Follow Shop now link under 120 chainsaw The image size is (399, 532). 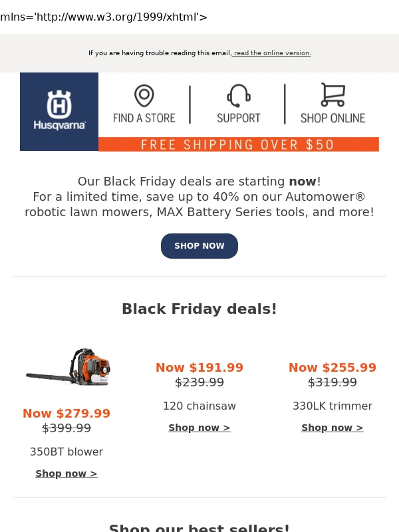tap(199, 428)
